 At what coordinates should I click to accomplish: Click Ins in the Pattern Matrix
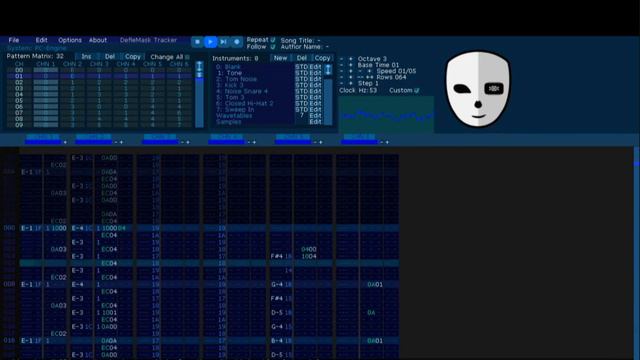coord(86,57)
